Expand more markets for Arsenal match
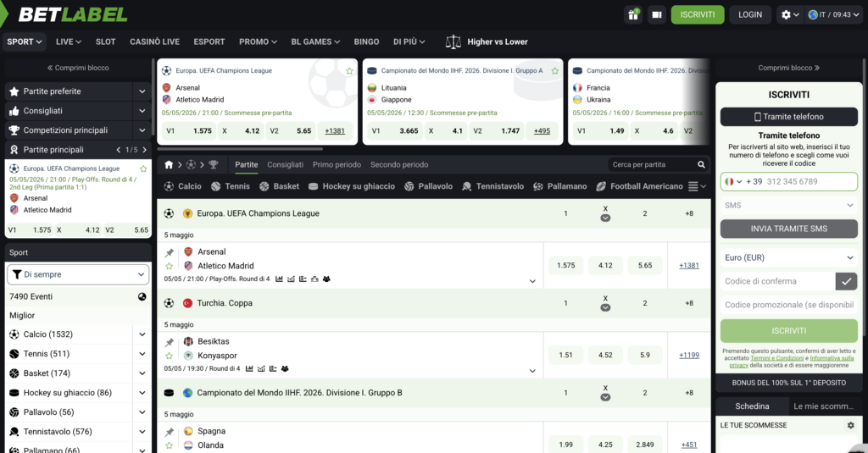868x453 pixels. [x=532, y=281]
